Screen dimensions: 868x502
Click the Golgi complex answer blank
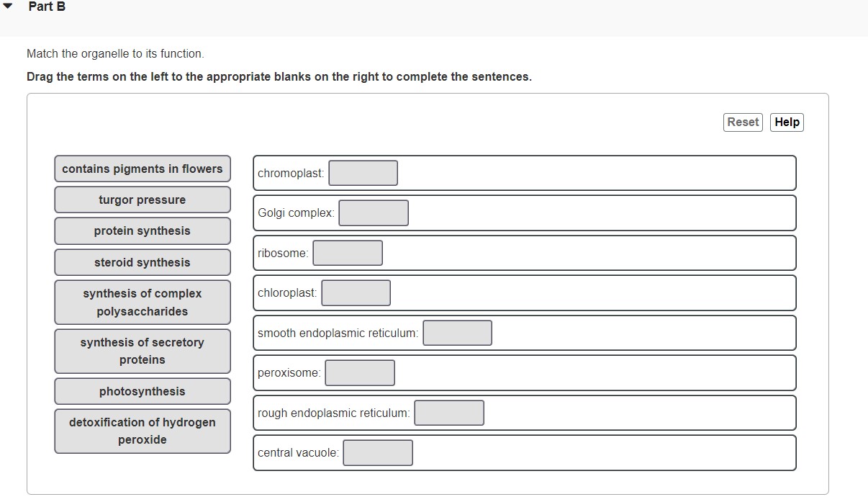374,212
